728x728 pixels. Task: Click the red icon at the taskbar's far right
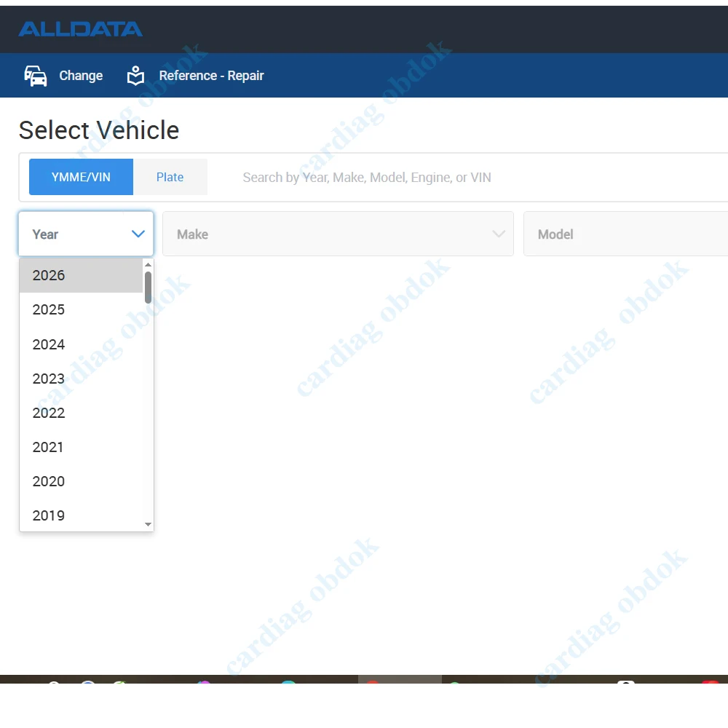tap(711, 685)
